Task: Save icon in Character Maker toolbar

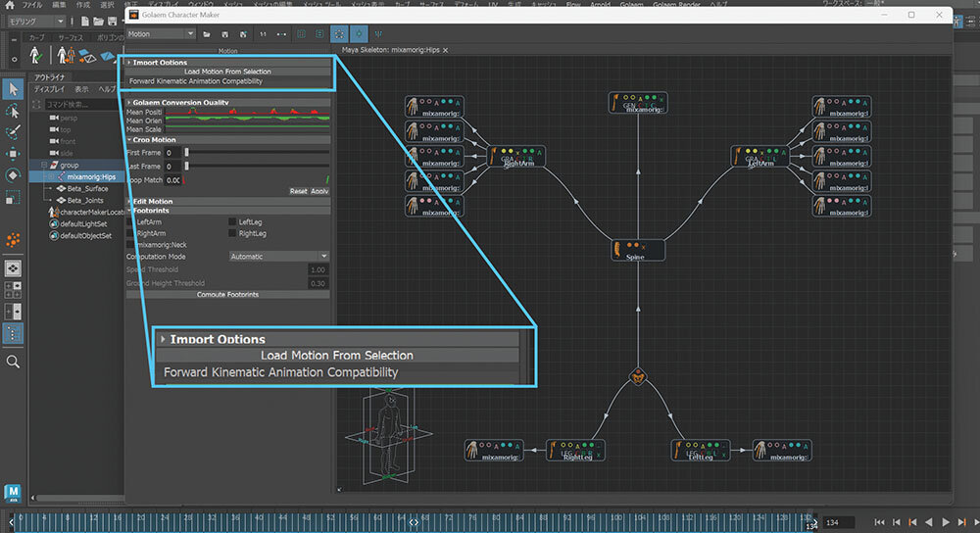Action: pyautogui.click(x=225, y=34)
